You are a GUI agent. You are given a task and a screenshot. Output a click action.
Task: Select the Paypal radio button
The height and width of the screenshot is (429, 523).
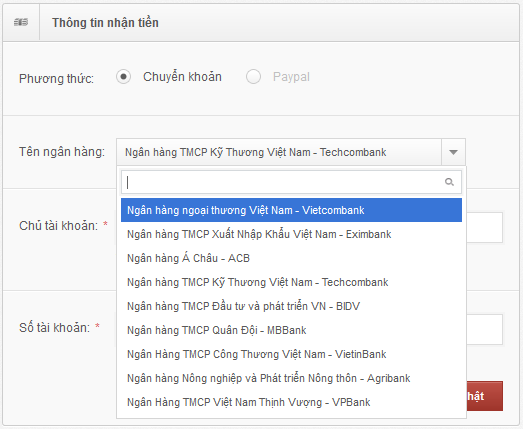pyautogui.click(x=253, y=77)
